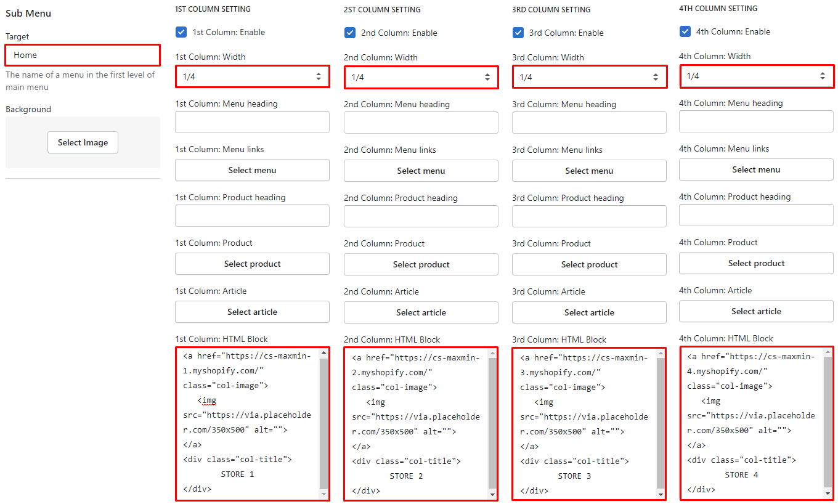Click Select Image button for Background

tap(83, 142)
